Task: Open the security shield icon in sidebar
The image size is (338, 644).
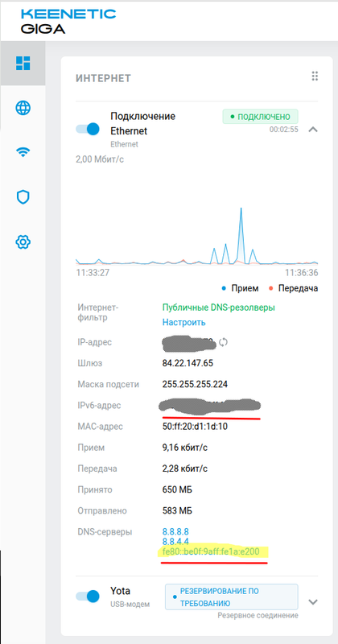Action: point(23,196)
